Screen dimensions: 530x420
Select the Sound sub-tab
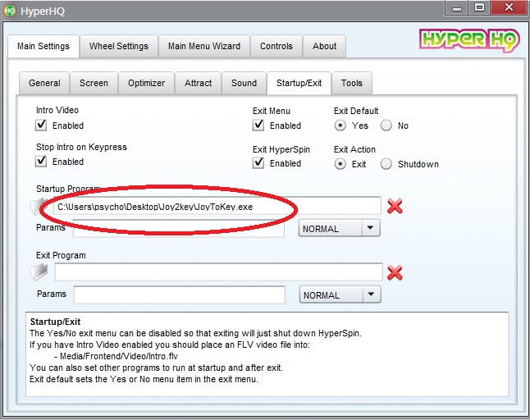(x=244, y=83)
